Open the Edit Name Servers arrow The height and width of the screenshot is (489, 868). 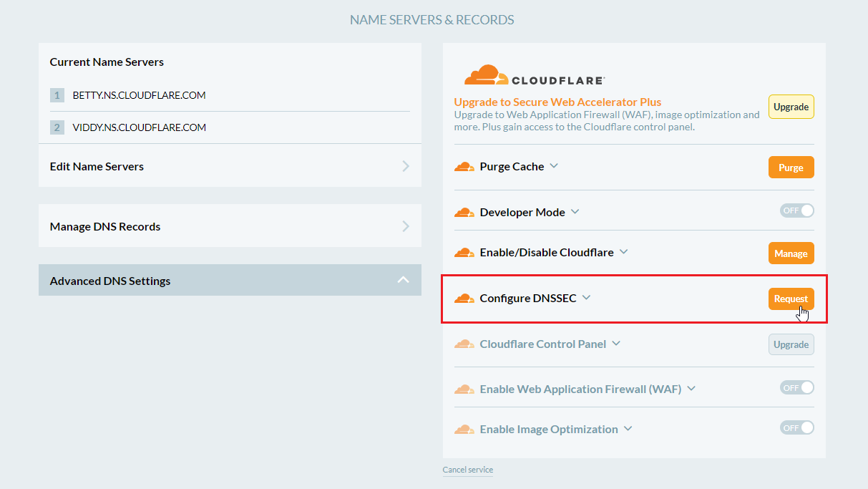click(x=406, y=166)
